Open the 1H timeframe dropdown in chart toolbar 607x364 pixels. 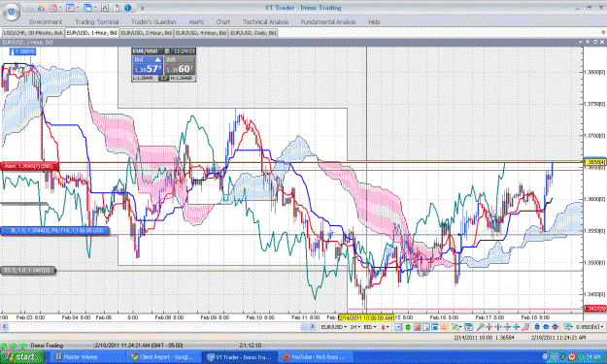click(354, 327)
